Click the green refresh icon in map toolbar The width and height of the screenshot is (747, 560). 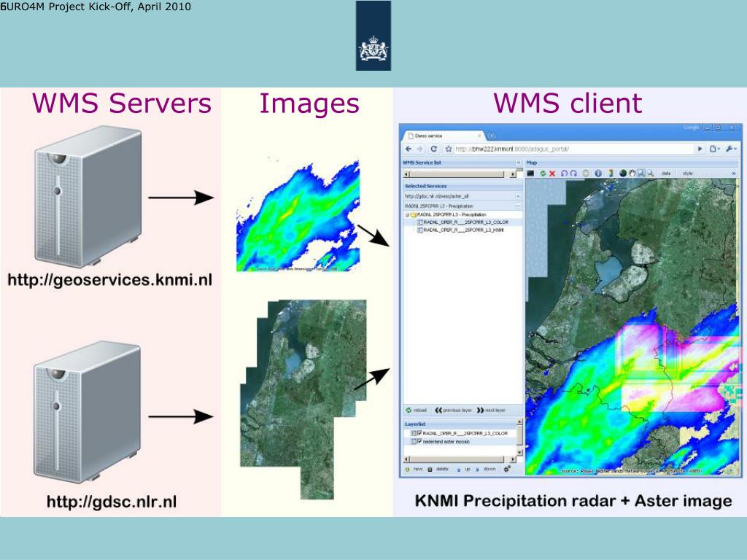pos(543,174)
